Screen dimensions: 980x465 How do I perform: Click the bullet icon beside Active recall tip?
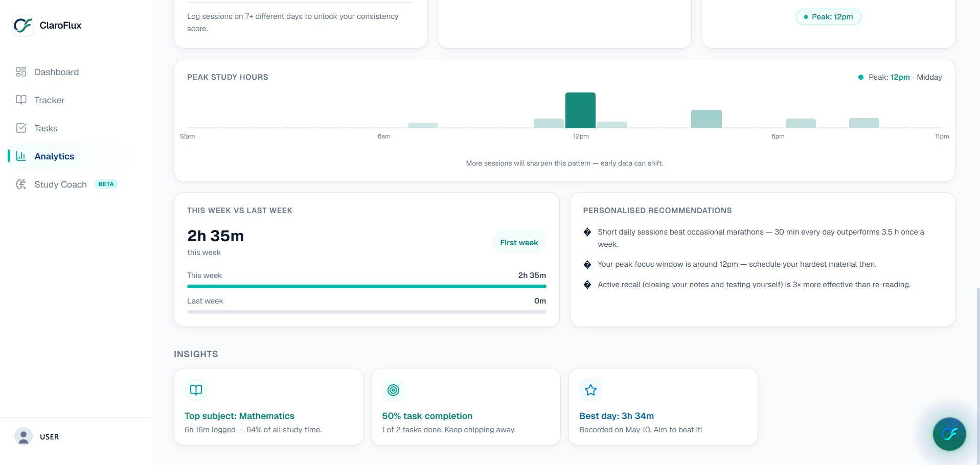click(587, 285)
